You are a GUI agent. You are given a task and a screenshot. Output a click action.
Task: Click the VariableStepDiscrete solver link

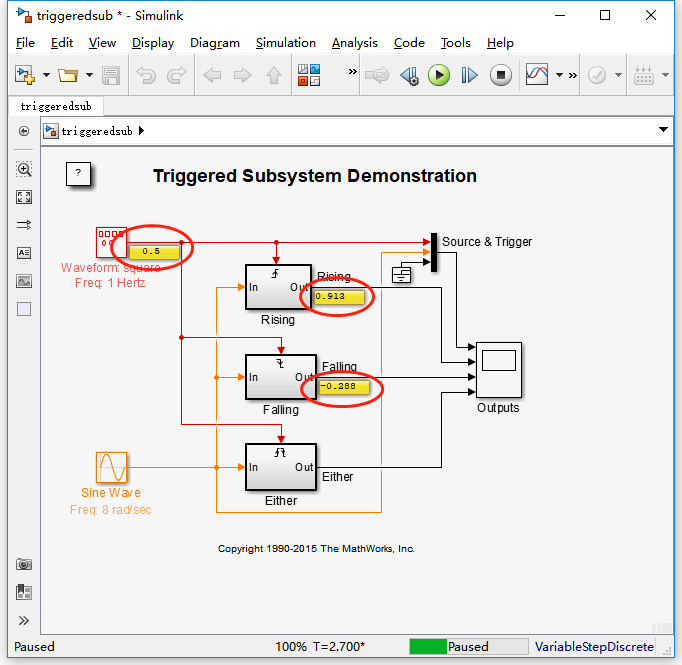(594, 647)
